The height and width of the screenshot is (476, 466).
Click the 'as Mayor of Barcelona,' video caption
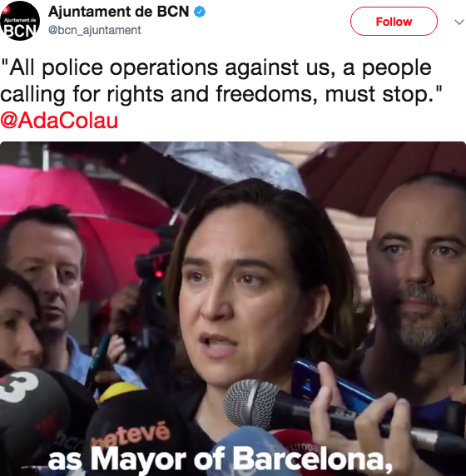pos(220,460)
